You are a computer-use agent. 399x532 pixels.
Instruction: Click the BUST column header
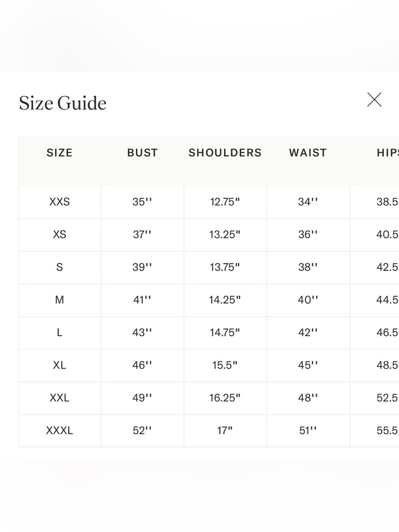[x=142, y=153]
